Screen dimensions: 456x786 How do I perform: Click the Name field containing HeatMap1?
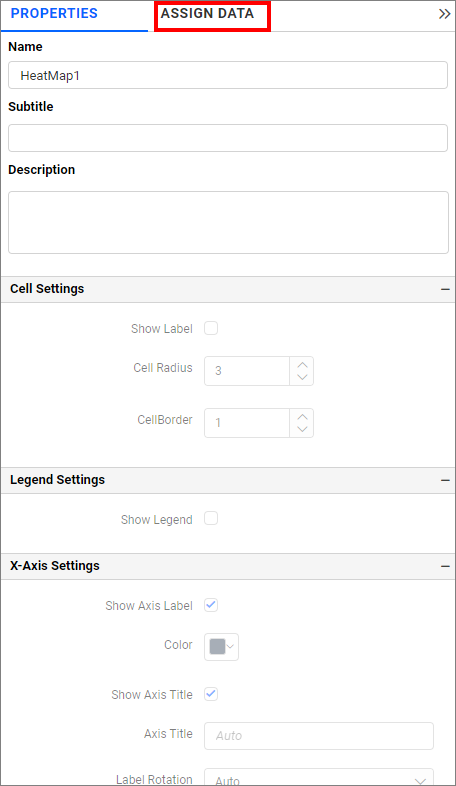point(228,75)
